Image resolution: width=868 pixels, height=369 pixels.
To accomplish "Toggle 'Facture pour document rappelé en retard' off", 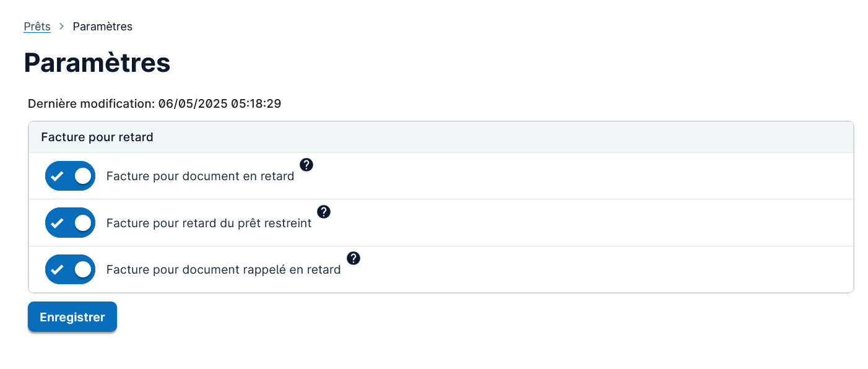I will (70, 269).
